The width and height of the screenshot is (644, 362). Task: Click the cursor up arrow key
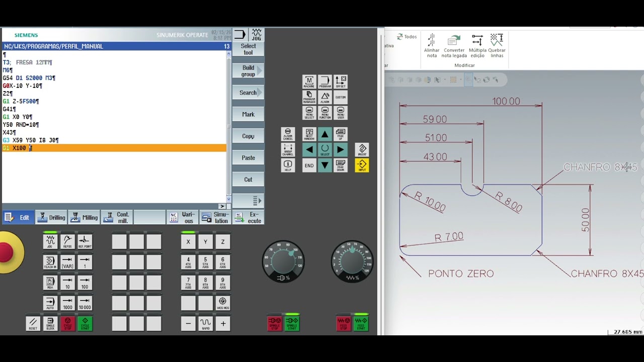coord(325,134)
